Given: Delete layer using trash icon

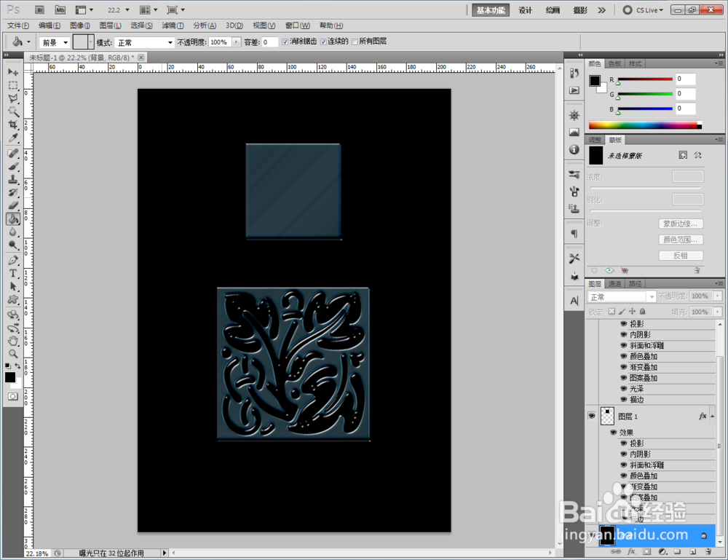Looking at the screenshot, I should point(708,552).
